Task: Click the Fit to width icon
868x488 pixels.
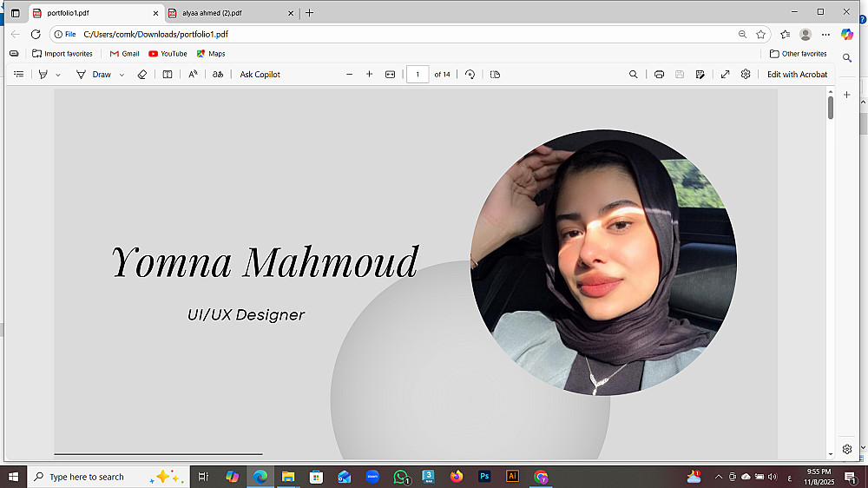Action: coord(391,74)
